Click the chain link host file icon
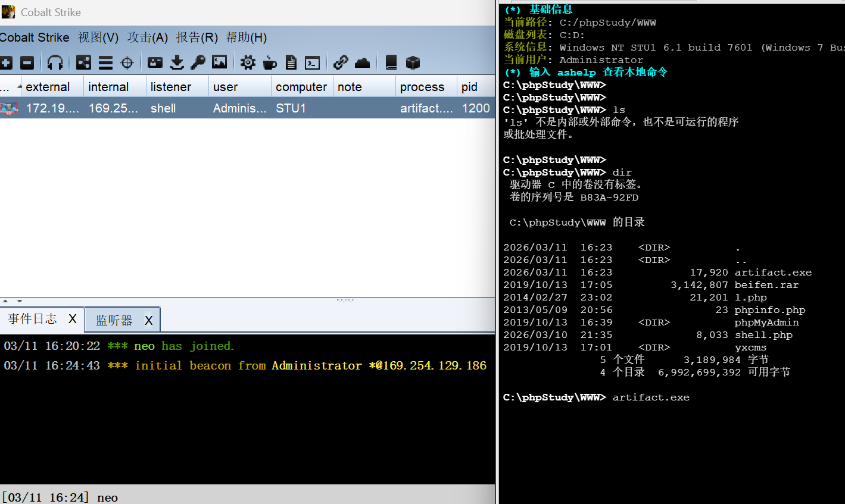This screenshot has width=845, height=504. (341, 62)
